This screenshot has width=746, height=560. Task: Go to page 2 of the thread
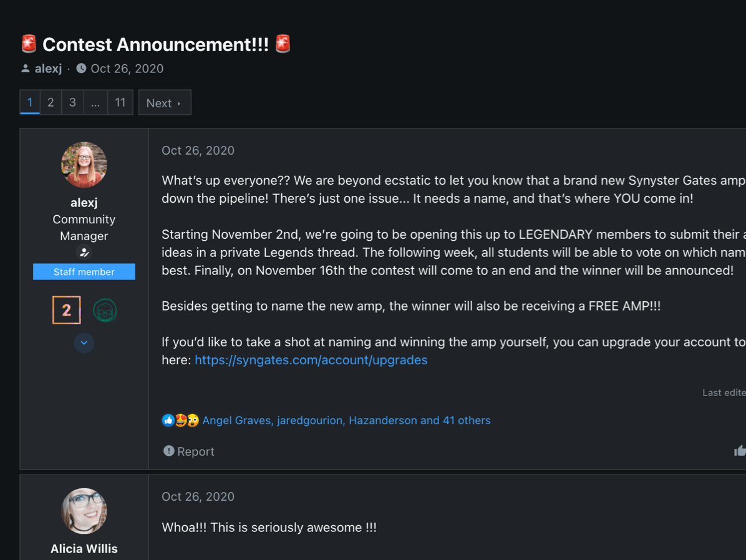51,102
